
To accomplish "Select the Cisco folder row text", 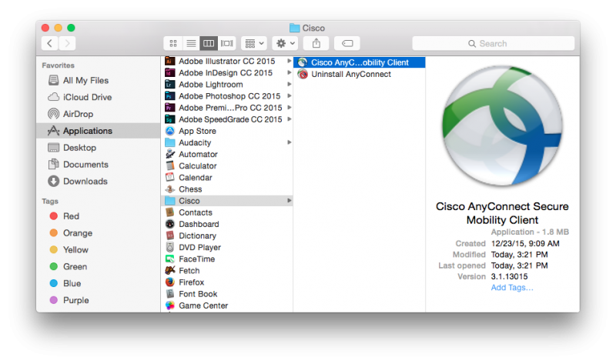I will [x=189, y=201].
